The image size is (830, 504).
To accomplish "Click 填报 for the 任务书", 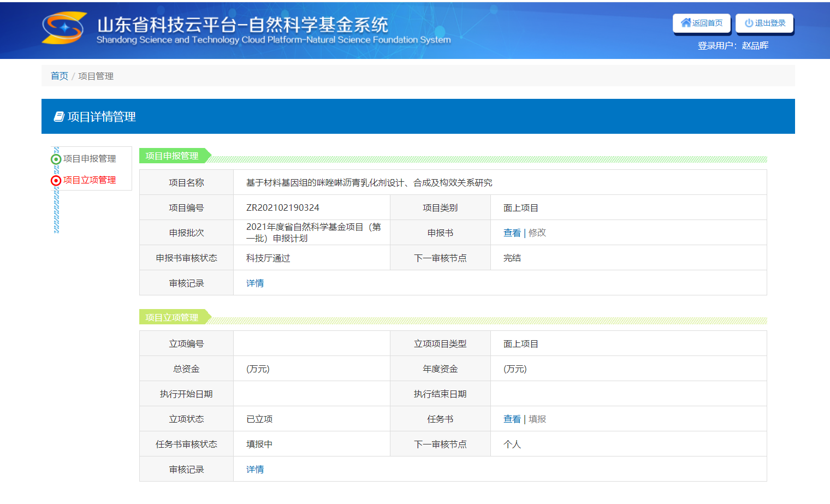I will 537,419.
